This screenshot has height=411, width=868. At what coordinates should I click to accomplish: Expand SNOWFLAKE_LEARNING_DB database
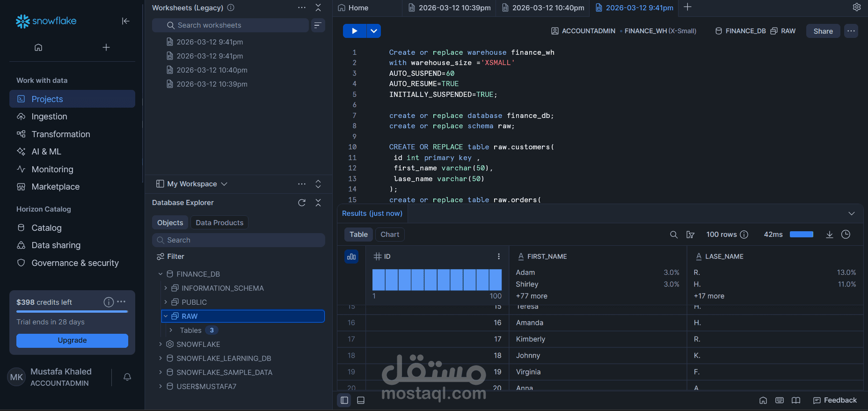coord(160,358)
